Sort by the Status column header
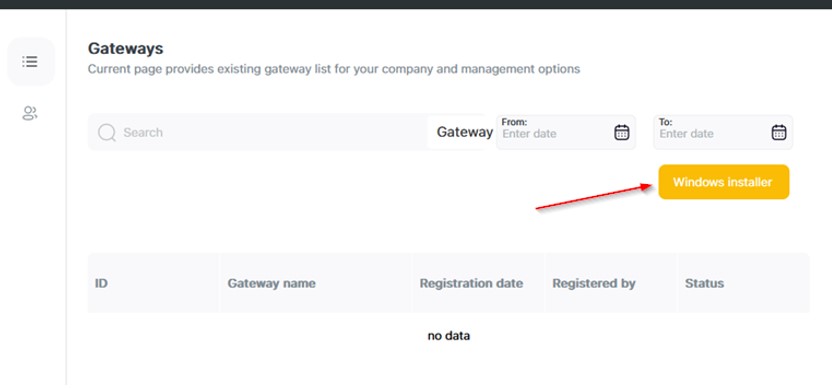This screenshot has height=388, width=832. click(704, 283)
